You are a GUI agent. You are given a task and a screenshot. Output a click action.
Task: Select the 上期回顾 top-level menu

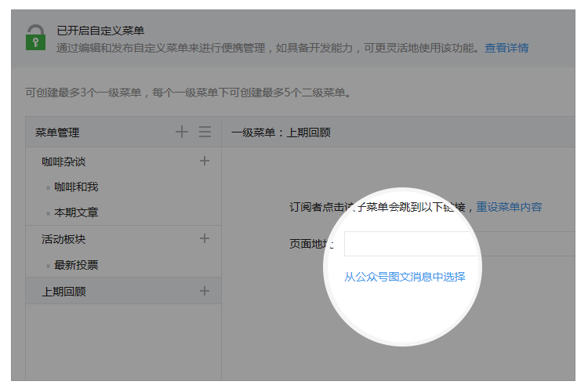pyautogui.click(x=64, y=292)
